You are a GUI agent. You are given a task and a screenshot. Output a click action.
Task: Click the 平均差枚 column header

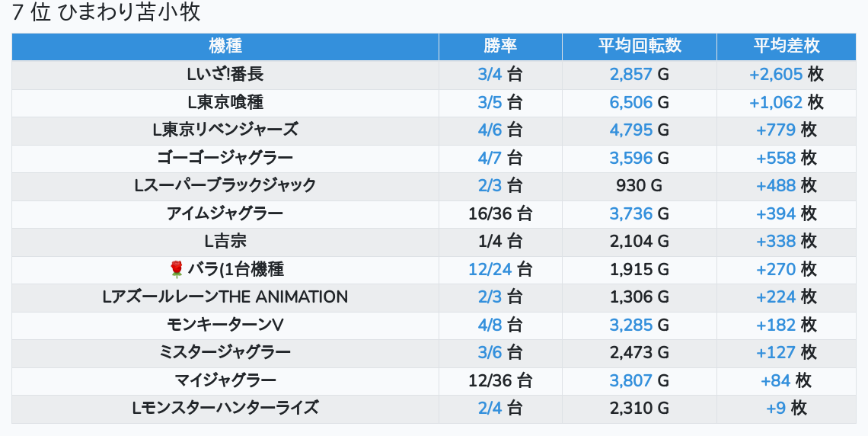786,46
